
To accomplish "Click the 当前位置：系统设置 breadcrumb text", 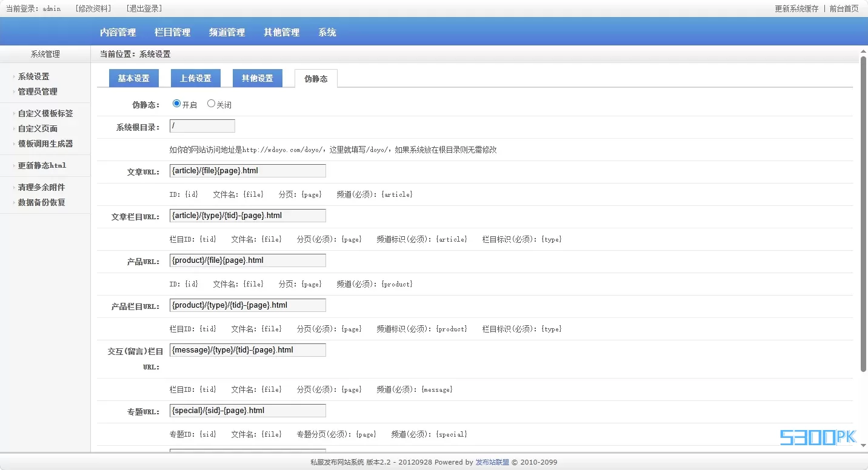I will pyautogui.click(x=135, y=54).
